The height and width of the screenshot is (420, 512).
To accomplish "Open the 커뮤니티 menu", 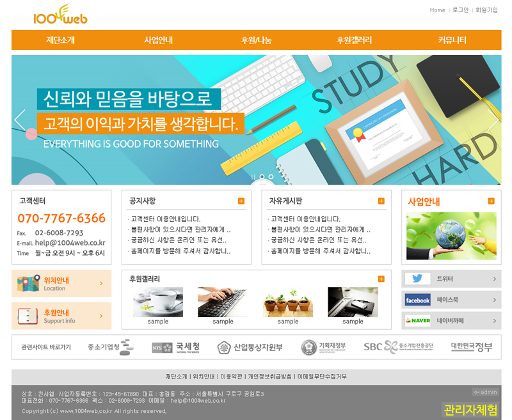I will (x=452, y=40).
